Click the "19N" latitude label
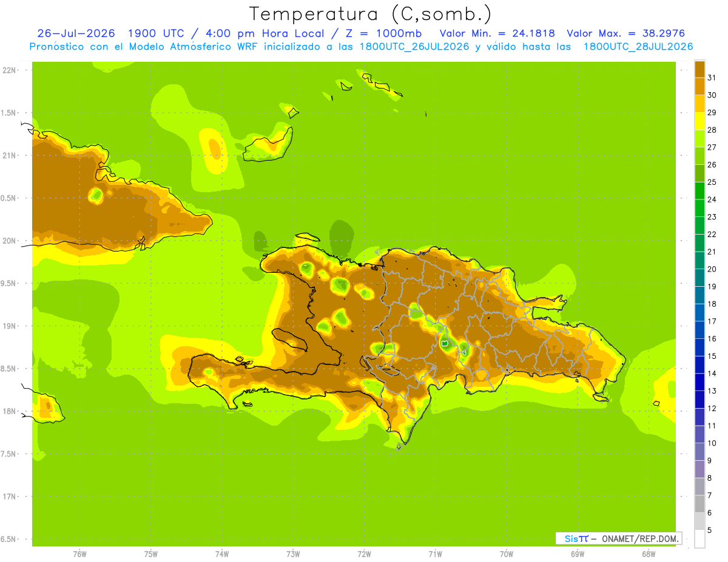 pyautogui.click(x=9, y=326)
